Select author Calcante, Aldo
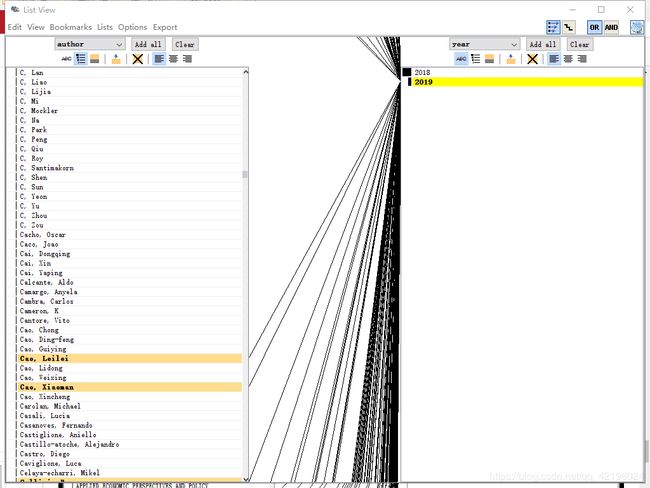 (x=130, y=282)
